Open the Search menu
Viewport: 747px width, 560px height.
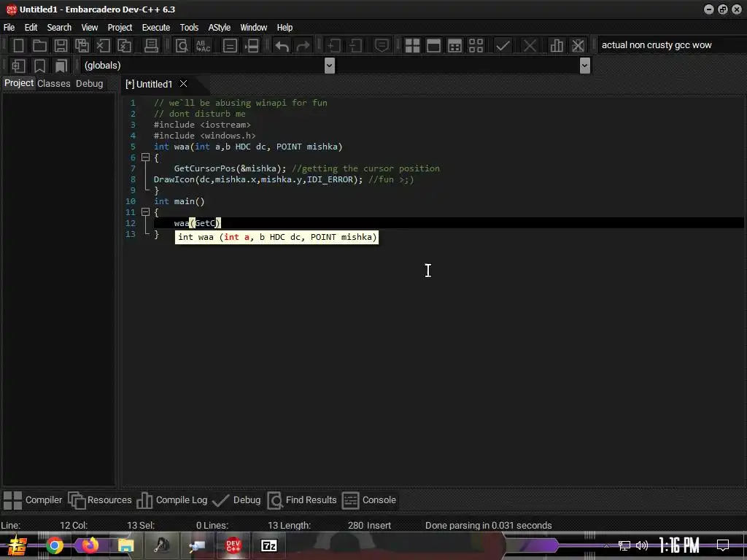(x=59, y=28)
